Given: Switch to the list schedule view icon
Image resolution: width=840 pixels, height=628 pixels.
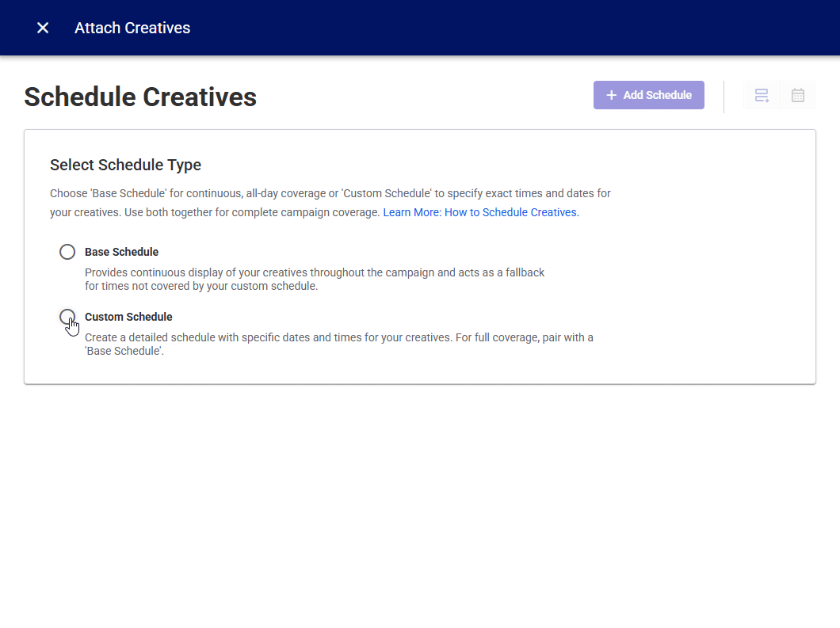Looking at the screenshot, I should tap(762, 95).
